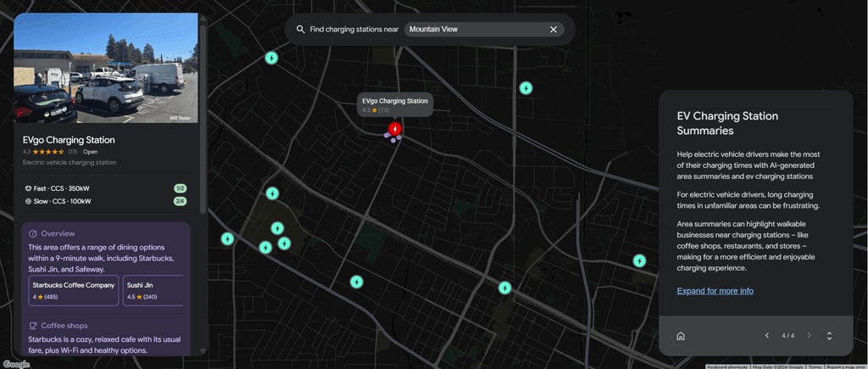Click the EVgo Charging Station panel title

[x=69, y=140]
